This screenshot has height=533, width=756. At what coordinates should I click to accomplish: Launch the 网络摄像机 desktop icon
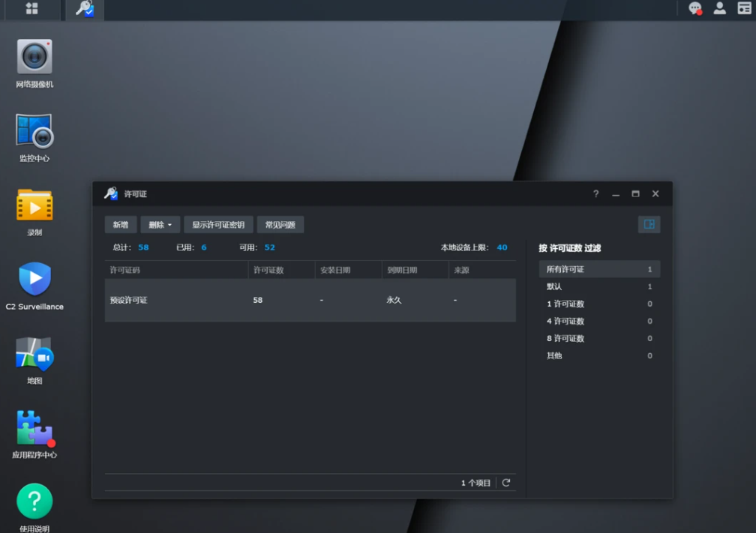pyautogui.click(x=34, y=64)
